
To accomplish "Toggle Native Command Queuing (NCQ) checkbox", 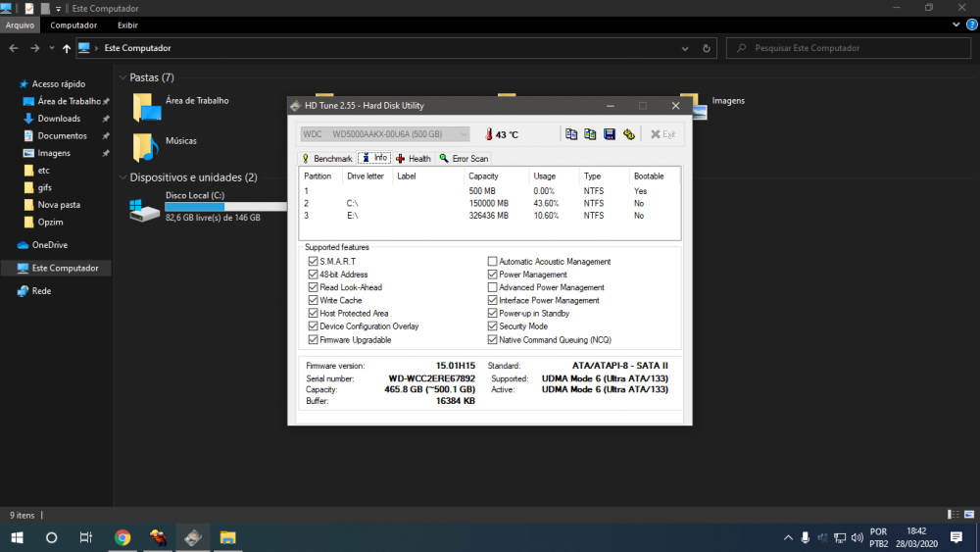I will 492,340.
